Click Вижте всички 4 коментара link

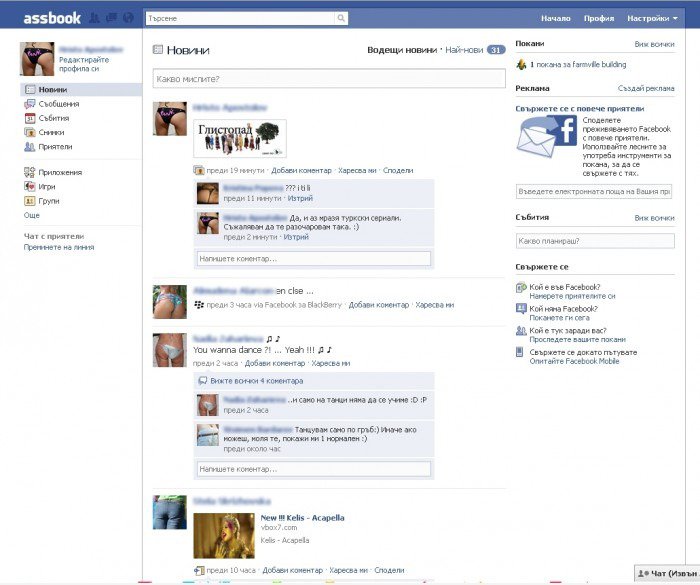pyautogui.click(x=257, y=381)
